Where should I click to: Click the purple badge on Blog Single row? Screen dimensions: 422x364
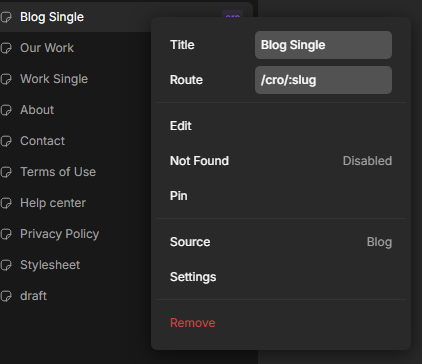pyautogui.click(x=232, y=14)
